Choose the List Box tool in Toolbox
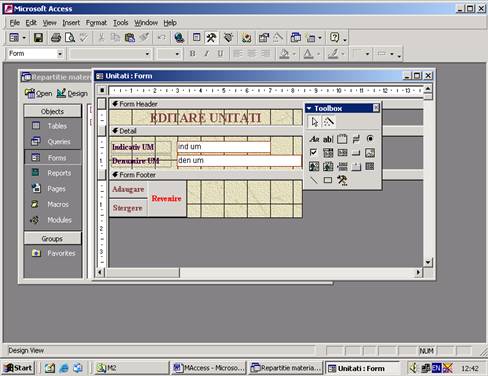The image size is (488, 376). coord(342,153)
